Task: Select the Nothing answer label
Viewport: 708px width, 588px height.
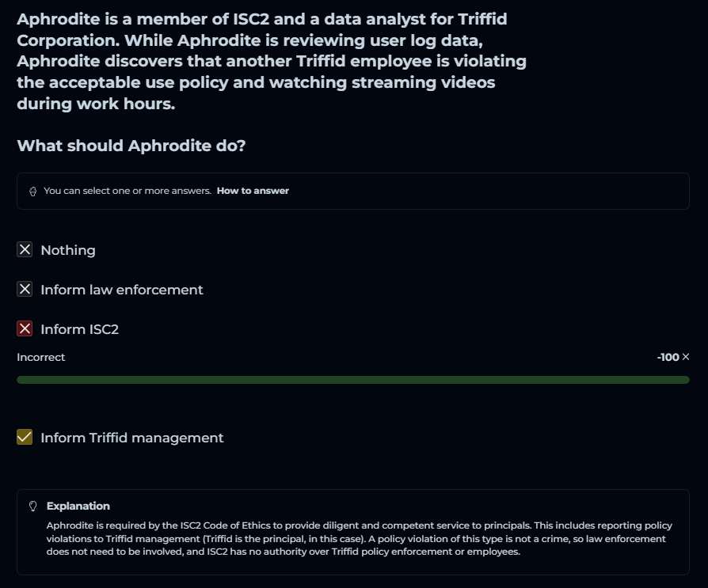Action: [68, 250]
